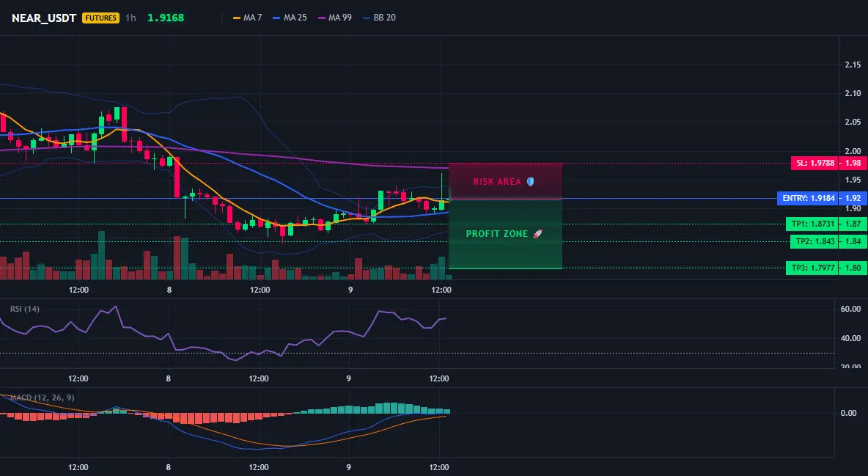
Task: Click the 1.95 price axis label
Action: (x=853, y=180)
